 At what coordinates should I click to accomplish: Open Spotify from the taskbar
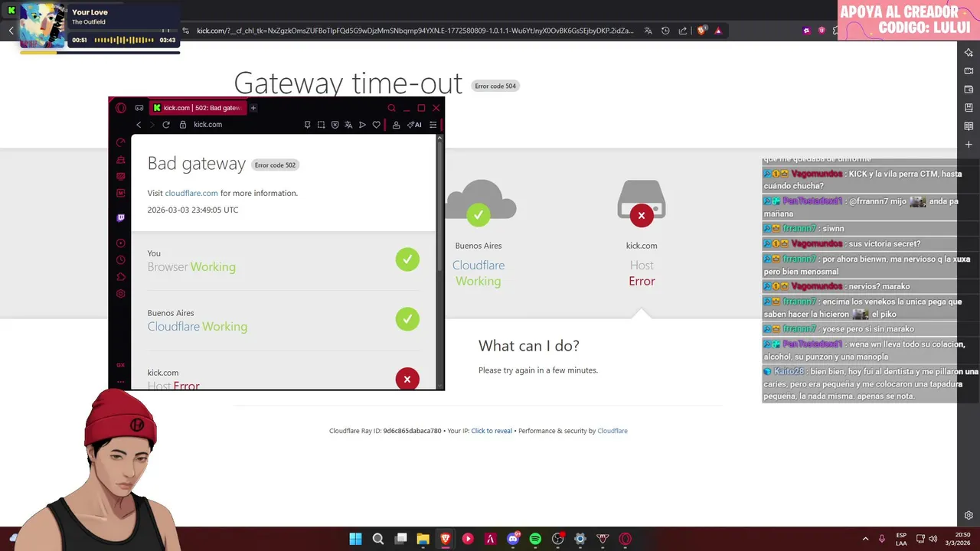pos(535,539)
